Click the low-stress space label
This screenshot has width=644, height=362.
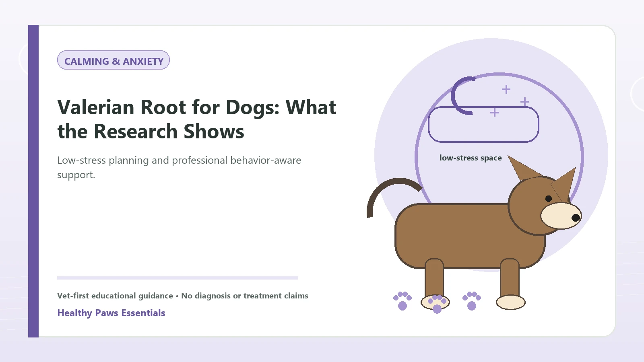click(x=471, y=158)
